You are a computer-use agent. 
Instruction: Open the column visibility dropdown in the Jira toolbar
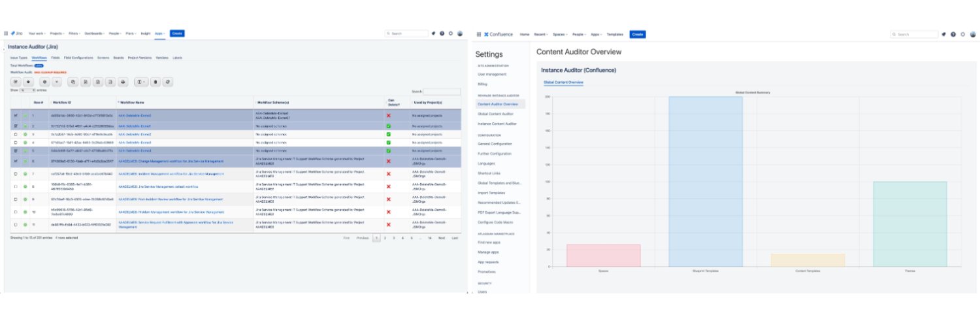[x=140, y=82]
